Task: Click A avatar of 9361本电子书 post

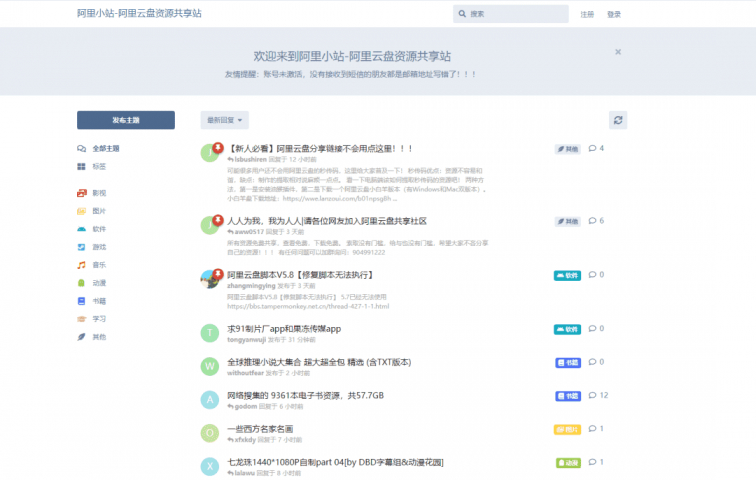Action: pos(210,400)
